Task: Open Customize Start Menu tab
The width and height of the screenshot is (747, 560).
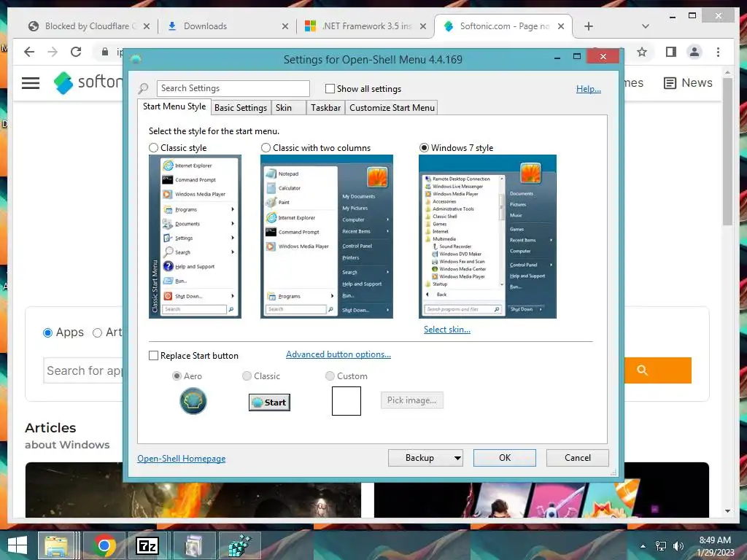Action: pyautogui.click(x=392, y=108)
